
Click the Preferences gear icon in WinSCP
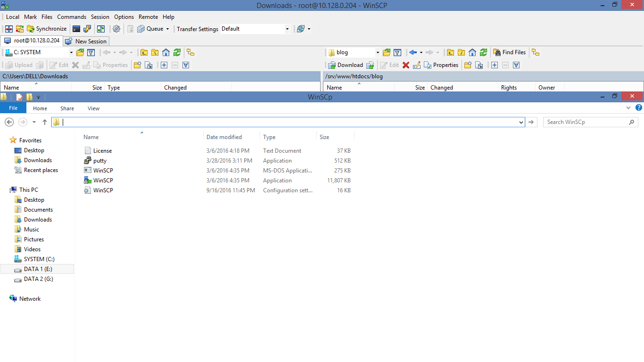(116, 29)
